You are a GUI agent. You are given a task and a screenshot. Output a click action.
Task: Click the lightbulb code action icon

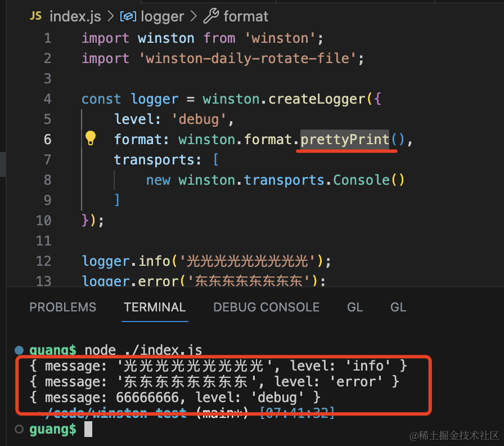tap(91, 139)
